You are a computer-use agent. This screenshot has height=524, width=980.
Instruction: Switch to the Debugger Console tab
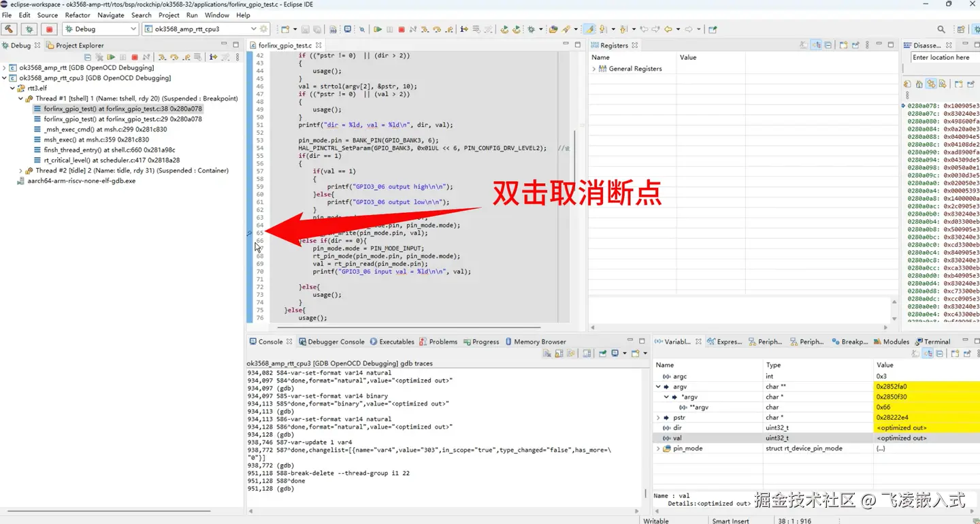tap(331, 342)
